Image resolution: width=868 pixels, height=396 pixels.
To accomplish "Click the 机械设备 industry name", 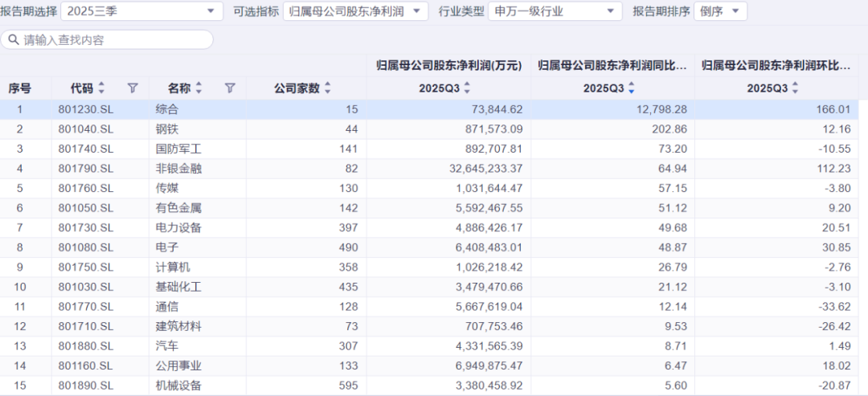I will pyautogui.click(x=178, y=386).
